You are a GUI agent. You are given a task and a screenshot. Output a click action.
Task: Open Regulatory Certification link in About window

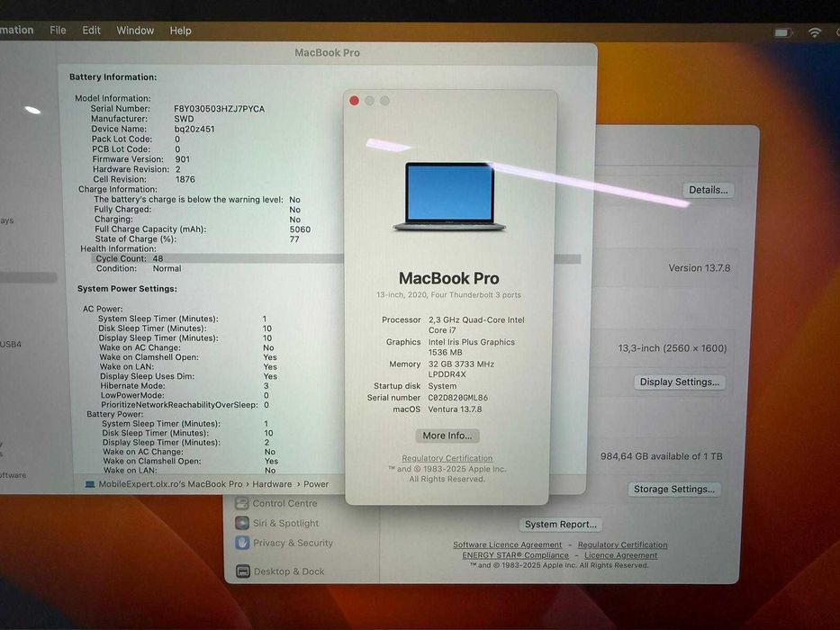pyautogui.click(x=447, y=458)
